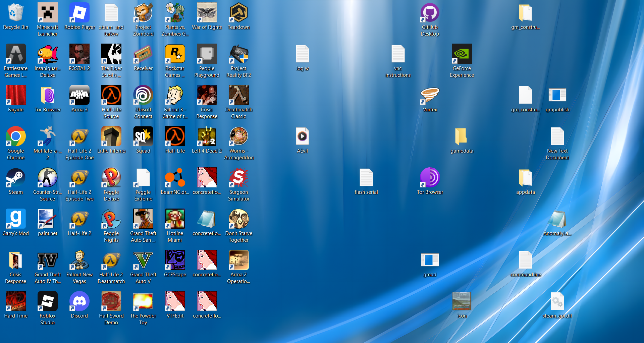Click the Peggle Deluxe icon
Screen dimensions: 644x343
click(111, 177)
